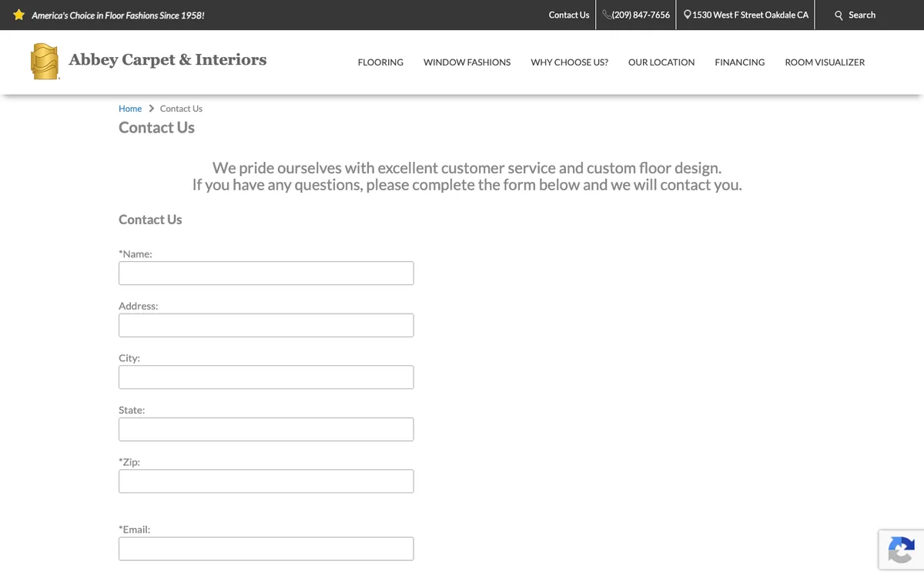The image size is (924, 578).
Task: Click the Abbey Carpet & Interiors title
Action: coord(167,60)
